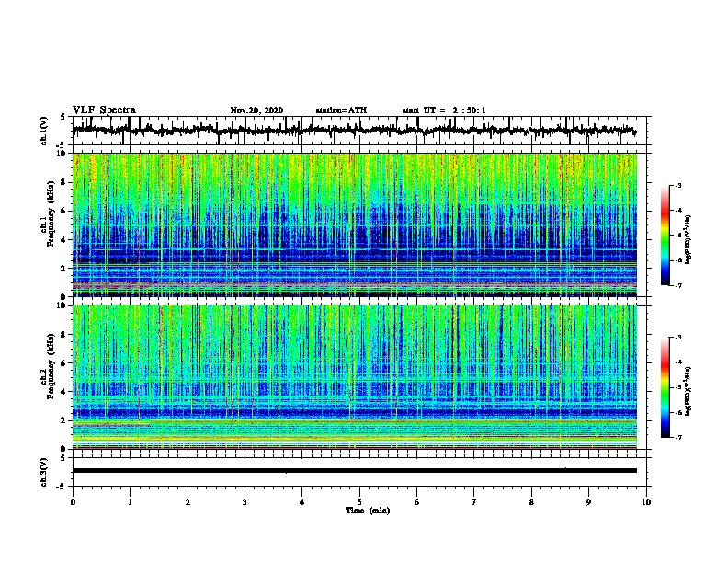Screen dimensions: 728x563
Task: Select the date text "Nov.20, 2020"
Action: tap(256, 110)
